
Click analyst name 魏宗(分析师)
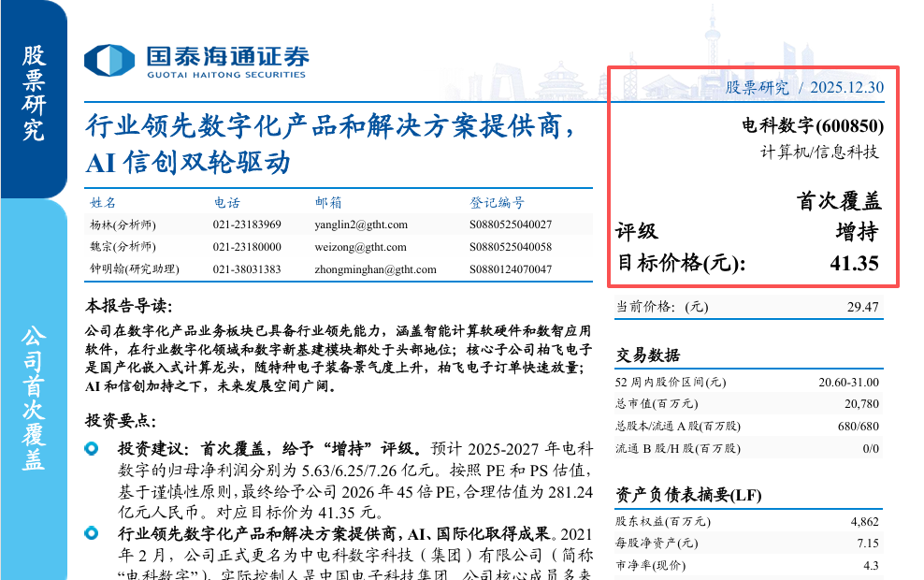[123, 247]
